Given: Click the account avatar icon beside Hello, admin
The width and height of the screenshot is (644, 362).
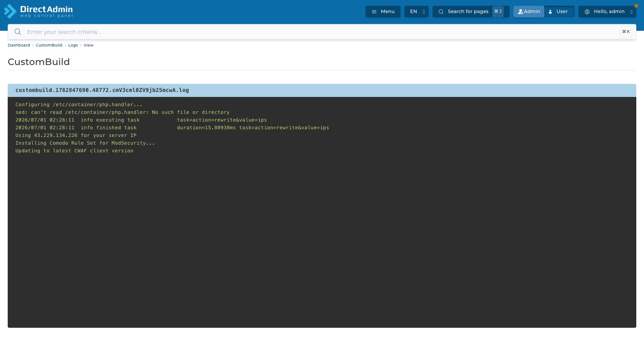Looking at the screenshot, I should click(587, 12).
